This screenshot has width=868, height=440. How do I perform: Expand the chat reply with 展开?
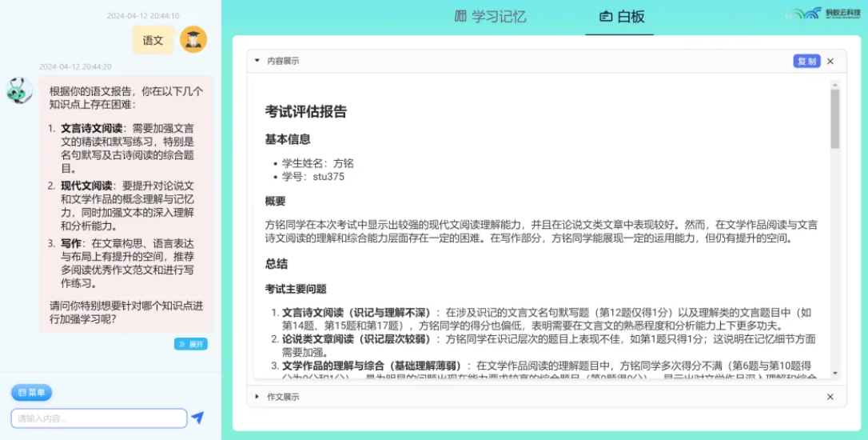pyautogui.click(x=191, y=344)
